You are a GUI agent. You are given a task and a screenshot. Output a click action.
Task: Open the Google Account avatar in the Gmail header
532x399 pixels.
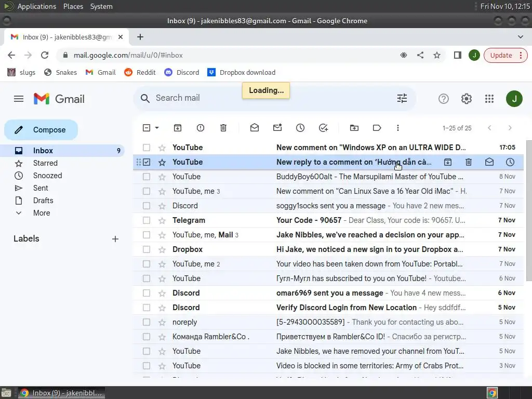point(514,99)
